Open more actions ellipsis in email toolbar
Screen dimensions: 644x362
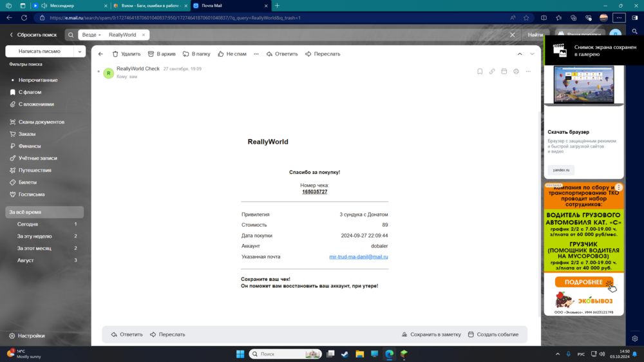(x=256, y=54)
